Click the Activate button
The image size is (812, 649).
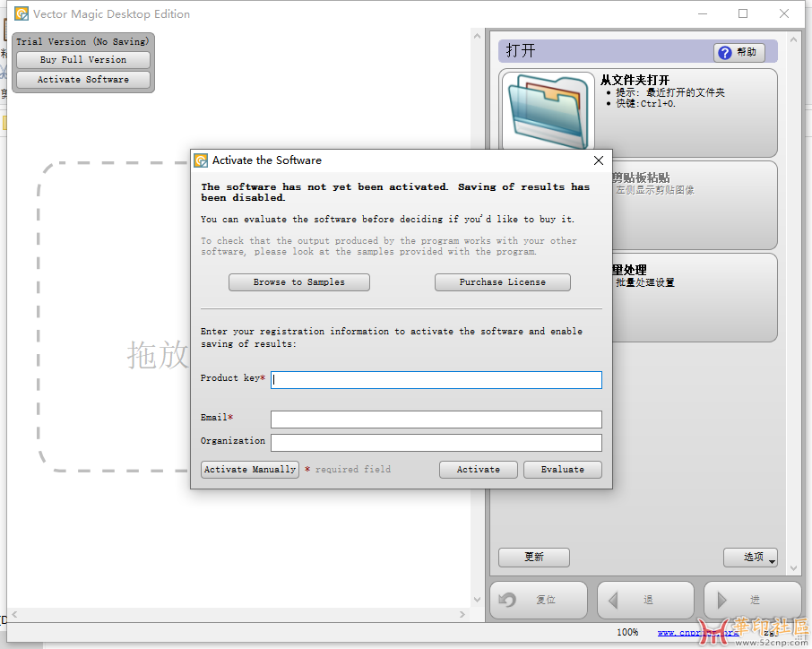pyautogui.click(x=479, y=470)
